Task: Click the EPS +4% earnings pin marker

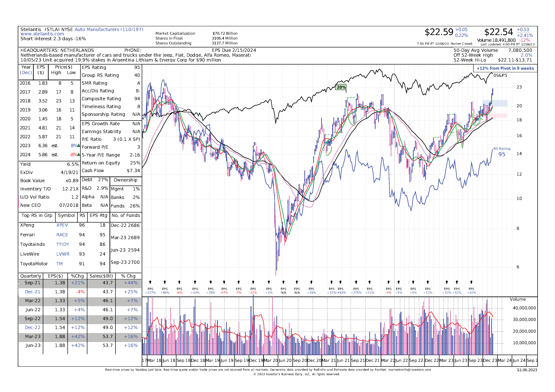Action: pos(413,282)
